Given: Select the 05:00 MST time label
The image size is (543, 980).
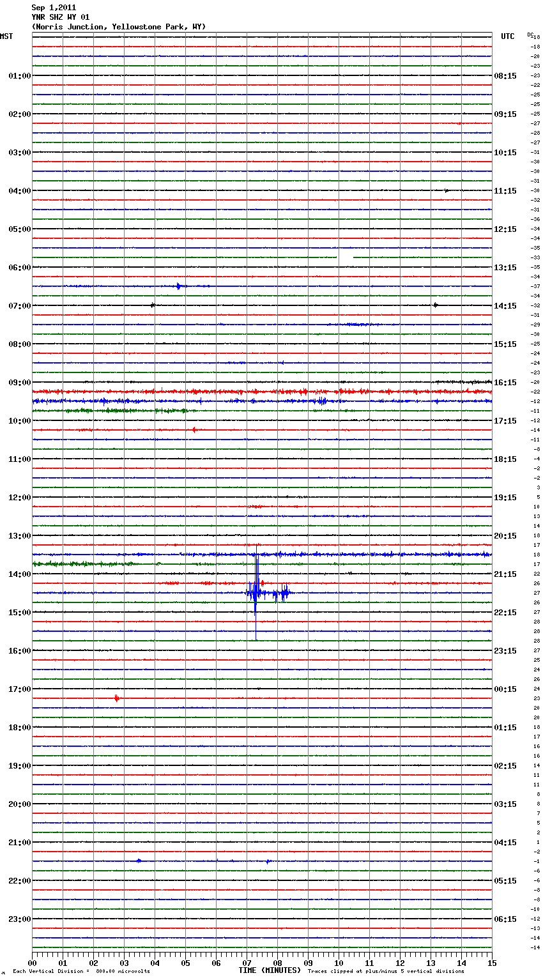Looking at the screenshot, I should pyautogui.click(x=19, y=229).
